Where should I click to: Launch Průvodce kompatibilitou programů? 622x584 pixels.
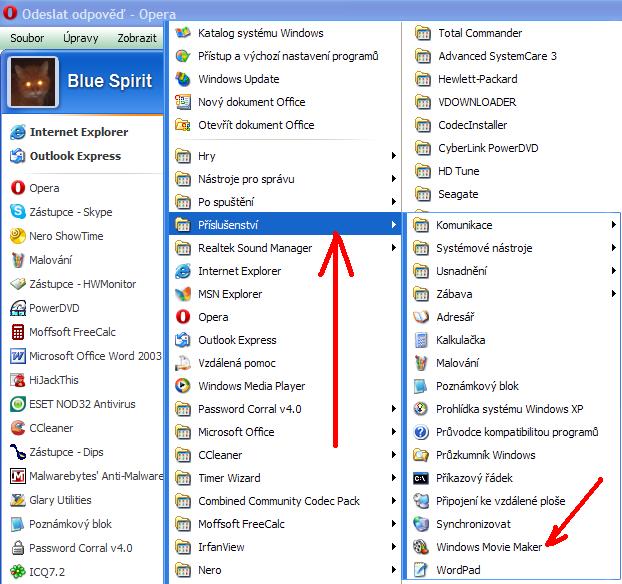(513, 432)
